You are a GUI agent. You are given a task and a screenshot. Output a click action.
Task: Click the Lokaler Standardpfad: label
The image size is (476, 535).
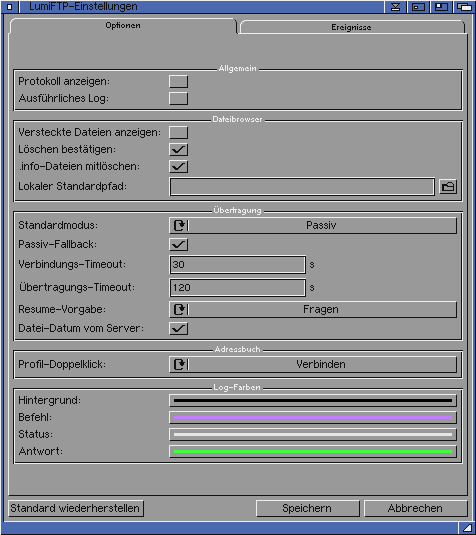tap(72, 186)
